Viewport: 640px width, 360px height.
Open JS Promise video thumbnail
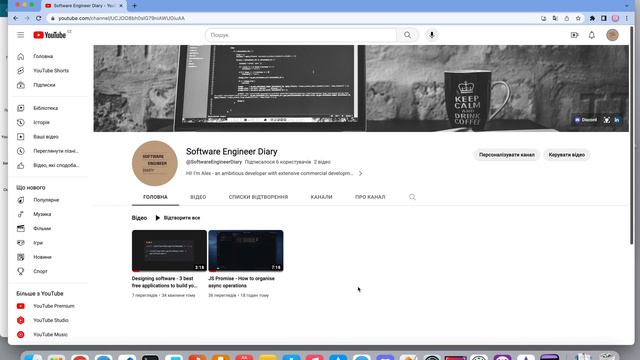click(x=246, y=251)
